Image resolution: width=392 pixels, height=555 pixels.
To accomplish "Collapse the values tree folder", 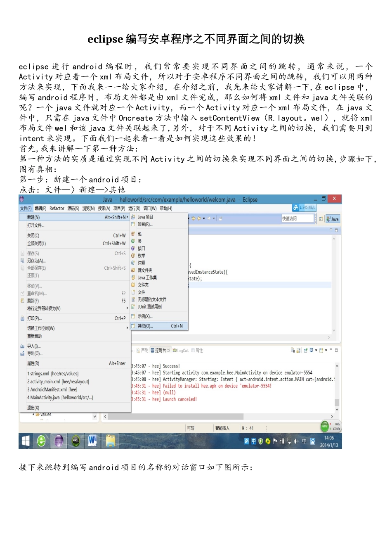I will click(x=33, y=414).
